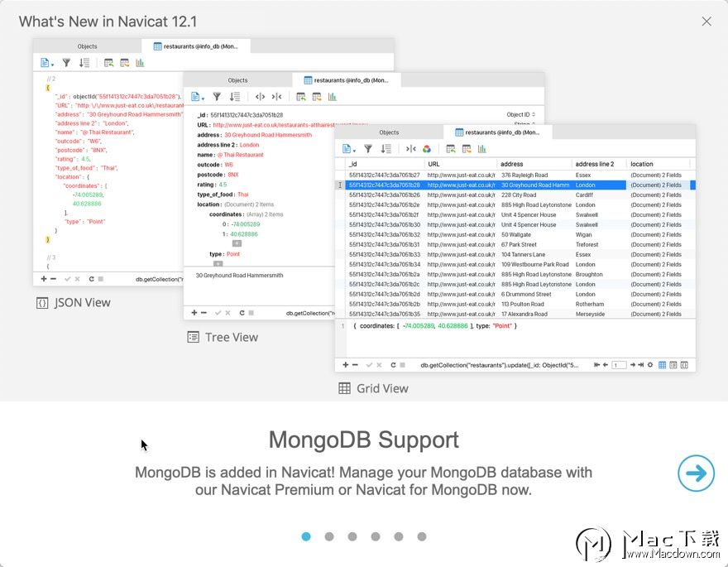Click the refresh icon in Tree View window

242,313
